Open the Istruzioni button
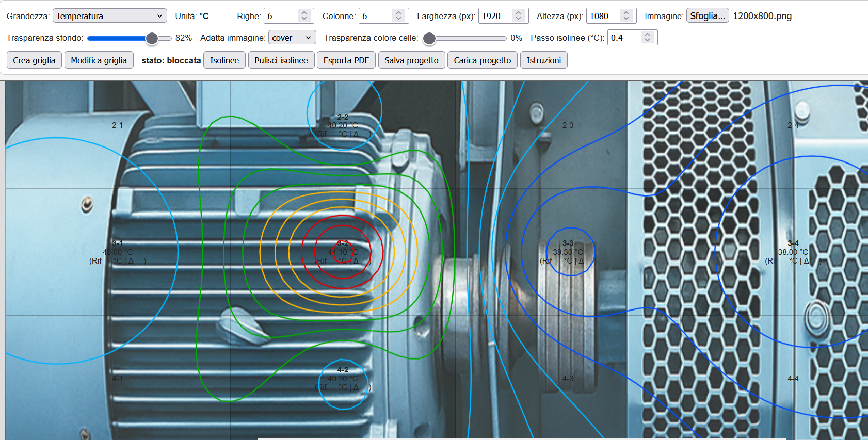The width and height of the screenshot is (868, 440). 544,60
